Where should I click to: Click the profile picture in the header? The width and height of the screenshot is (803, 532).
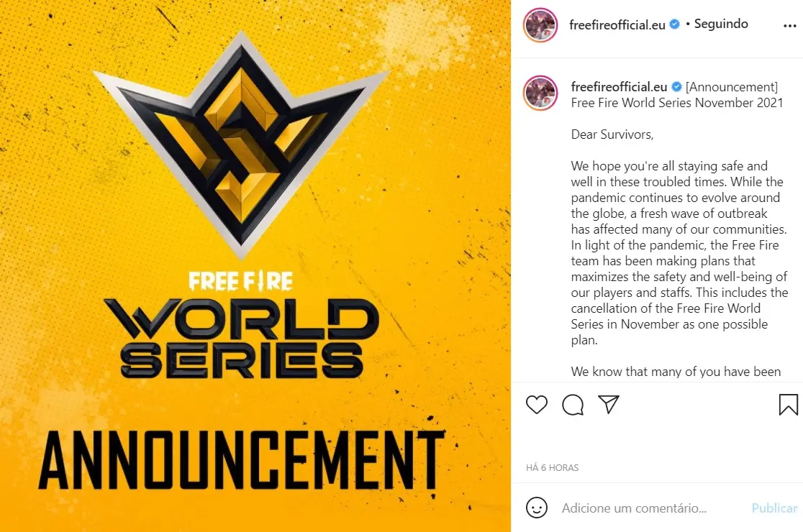[x=540, y=24]
